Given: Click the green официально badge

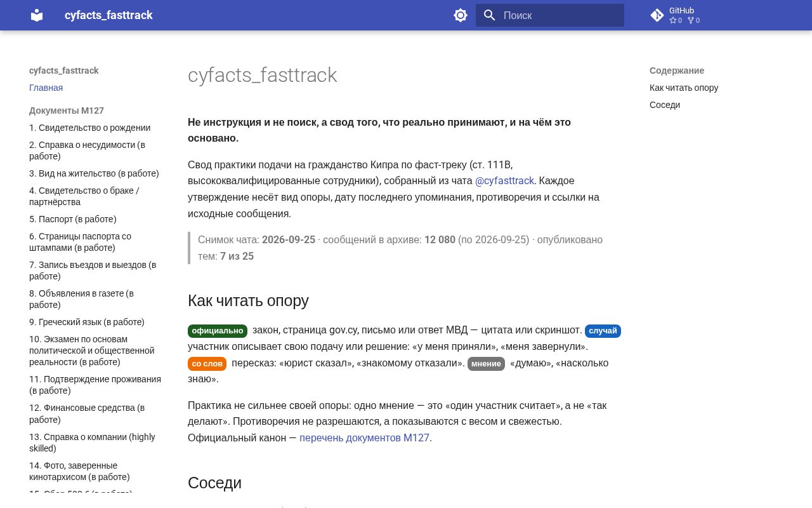Looking at the screenshot, I should 218,331.
